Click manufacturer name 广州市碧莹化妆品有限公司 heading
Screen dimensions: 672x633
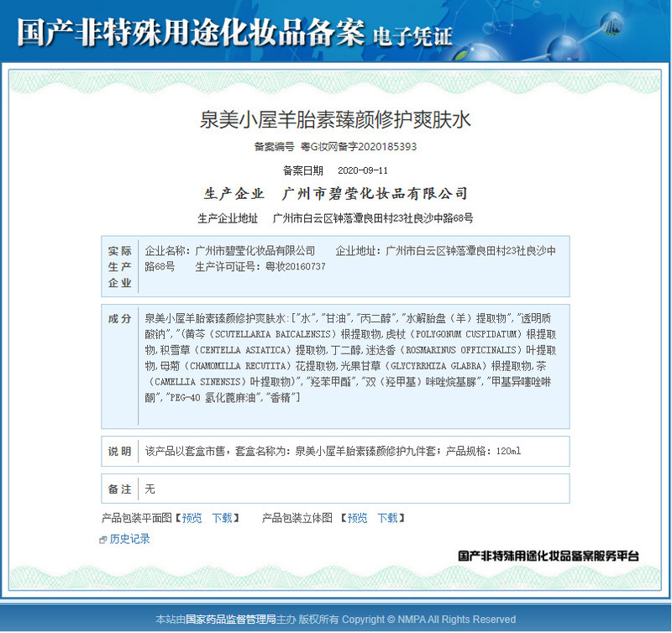pyautogui.click(x=375, y=194)
